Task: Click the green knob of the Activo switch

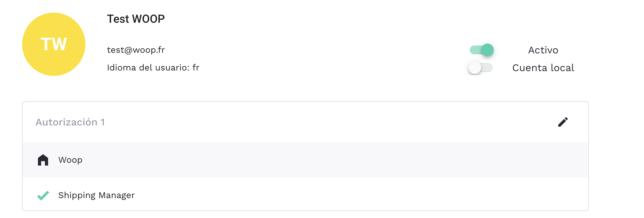Action: (x=487, y=50)
